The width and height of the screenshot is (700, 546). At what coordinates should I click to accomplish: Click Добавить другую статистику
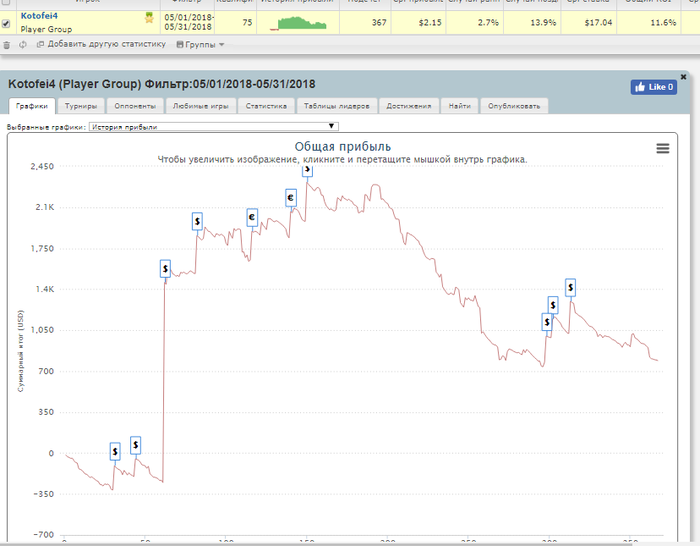pyautogui.click(x=101, y=44)
